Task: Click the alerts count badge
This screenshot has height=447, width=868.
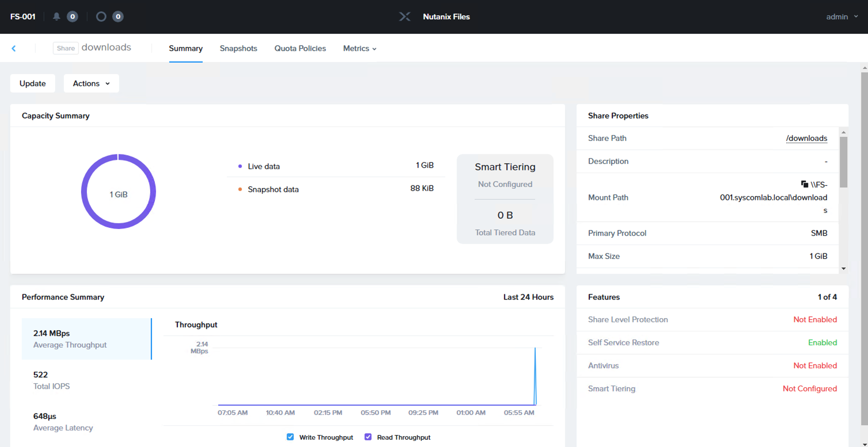Action: [x=72, y=16]
